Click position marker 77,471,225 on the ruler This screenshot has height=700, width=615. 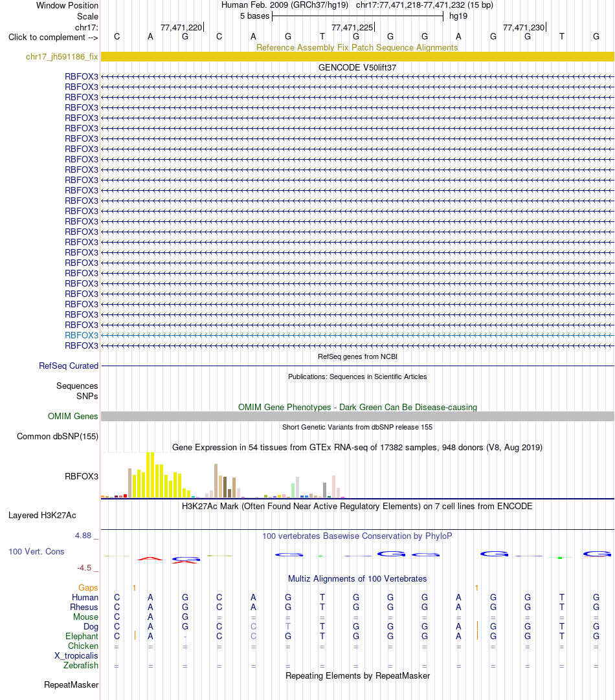coord(352,28)
